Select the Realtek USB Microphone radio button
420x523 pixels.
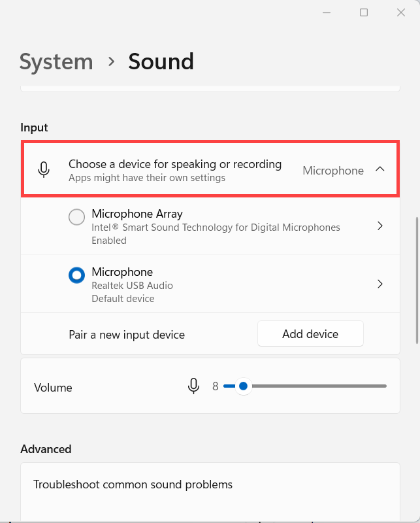77,275
